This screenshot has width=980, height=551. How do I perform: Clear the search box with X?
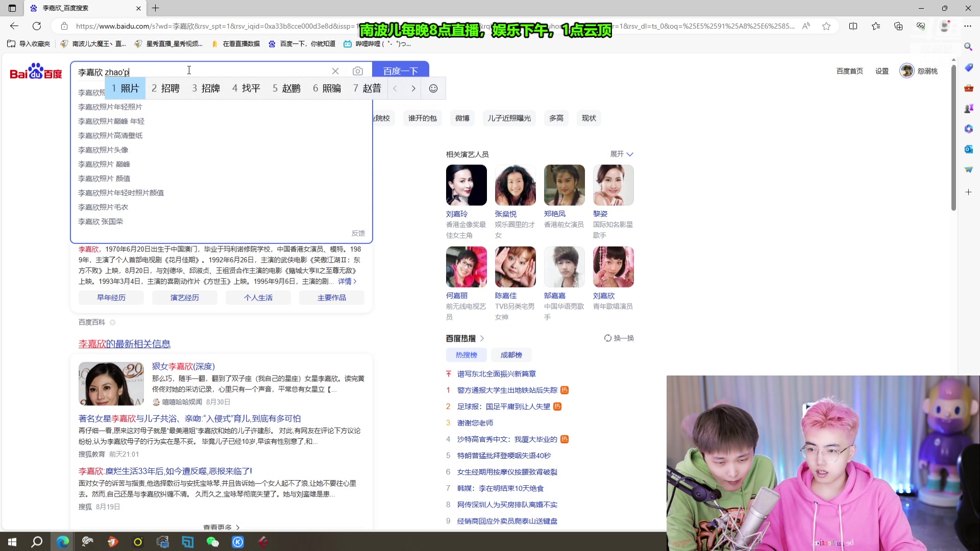[x=335, y=71]
